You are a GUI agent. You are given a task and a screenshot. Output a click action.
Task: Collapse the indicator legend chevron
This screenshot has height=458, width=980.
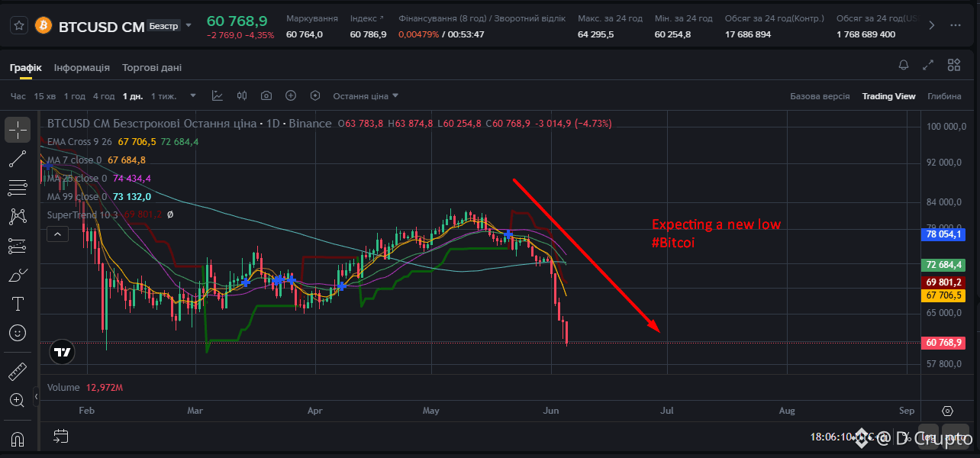57,234
